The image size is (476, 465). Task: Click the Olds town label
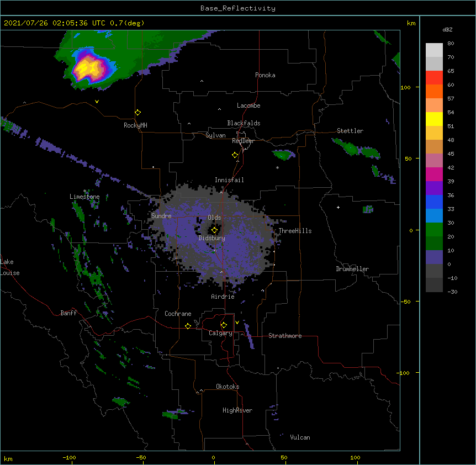click(214, 218)
